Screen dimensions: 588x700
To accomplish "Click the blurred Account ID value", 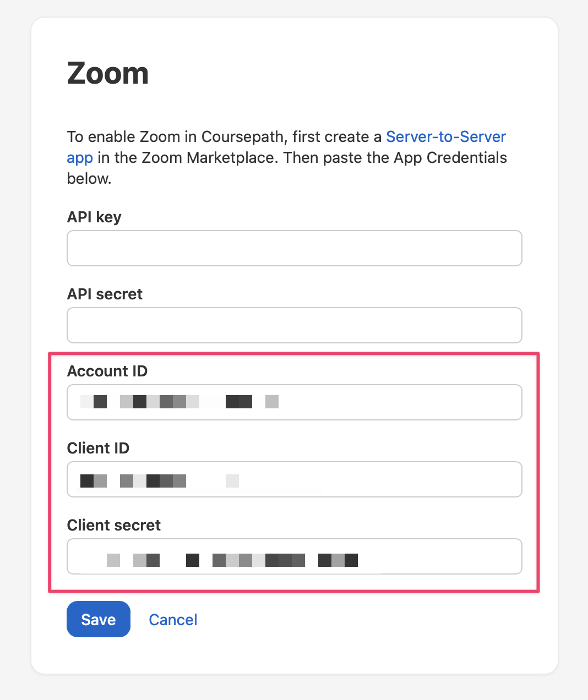I will [x=179, y=402].
